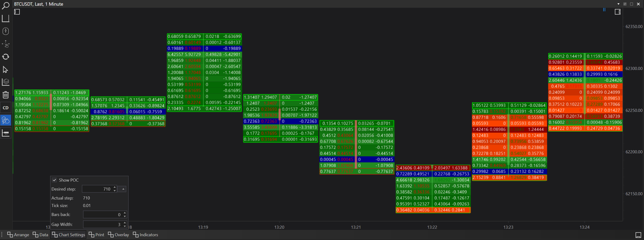Click the magnifier search icon
The image size is (644, 240).
point(5,5)
